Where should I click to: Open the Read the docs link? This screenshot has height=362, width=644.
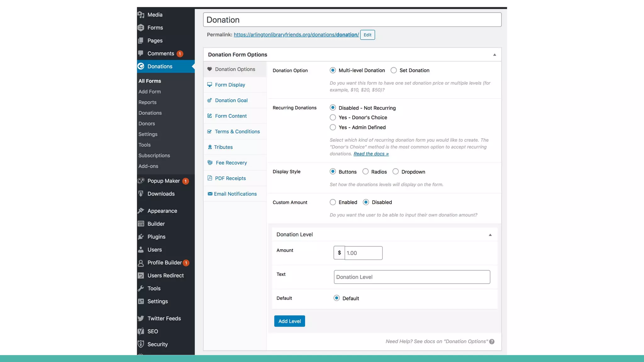coord(371,154)
